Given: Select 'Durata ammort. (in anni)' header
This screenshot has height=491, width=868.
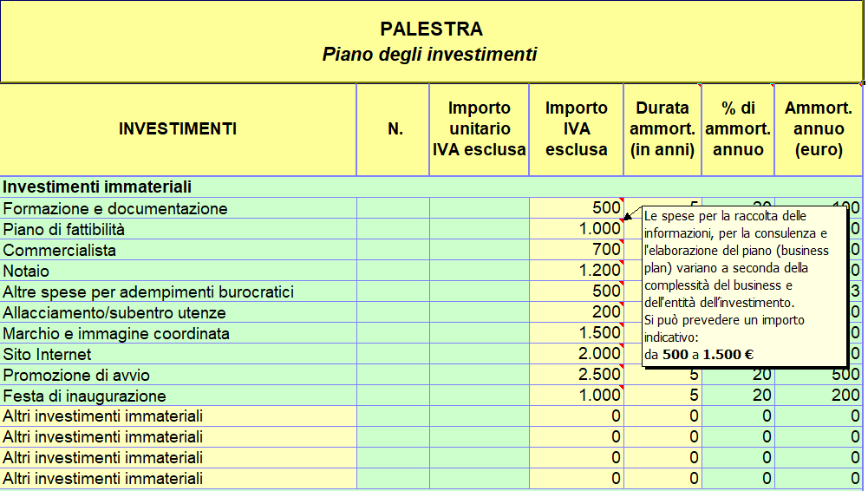Looking at the screenshot, I should point(662,129).
